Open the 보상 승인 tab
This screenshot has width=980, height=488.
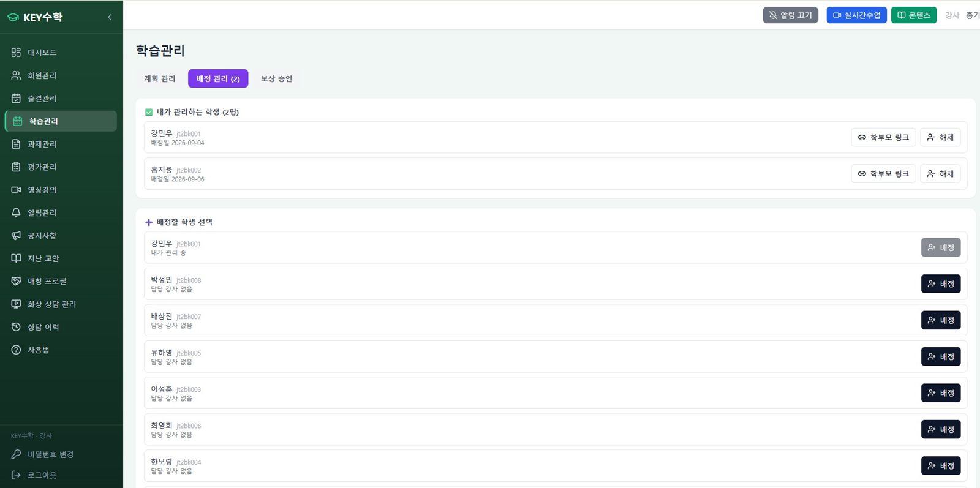[x=276, y=78]
